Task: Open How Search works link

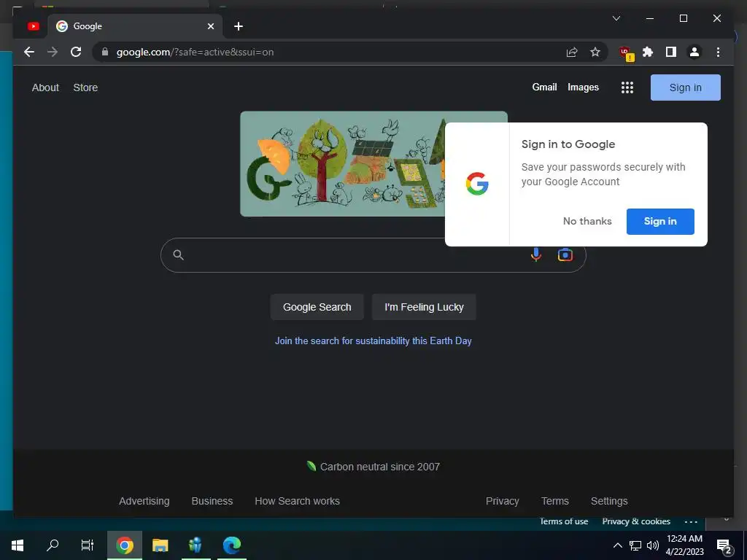Action: tap(298, 501)
